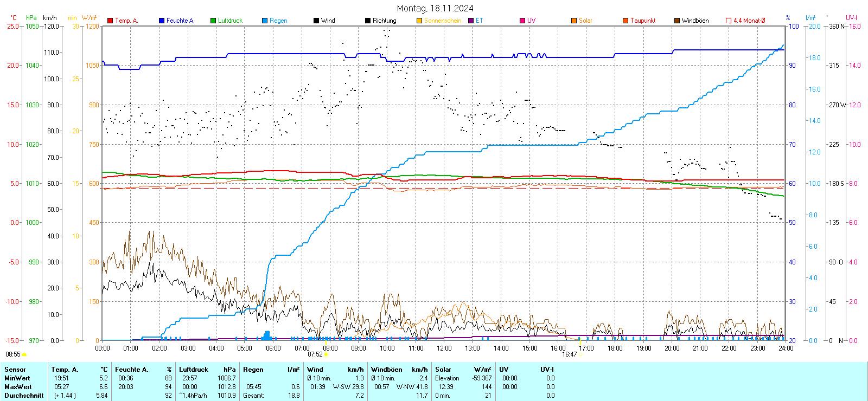Toggle the empty 4.4 Monat-Ø legend box
Screen dimensions: 868x401
[729, 21]
